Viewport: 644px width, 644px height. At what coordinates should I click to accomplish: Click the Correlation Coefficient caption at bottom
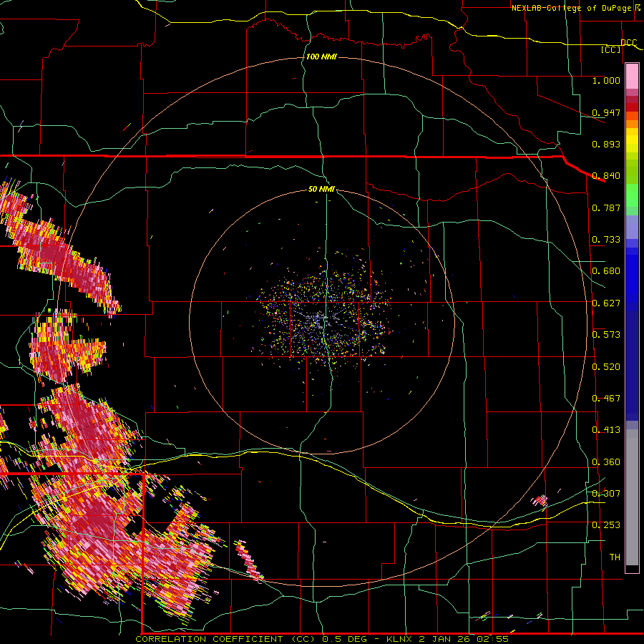click(321, 639)
